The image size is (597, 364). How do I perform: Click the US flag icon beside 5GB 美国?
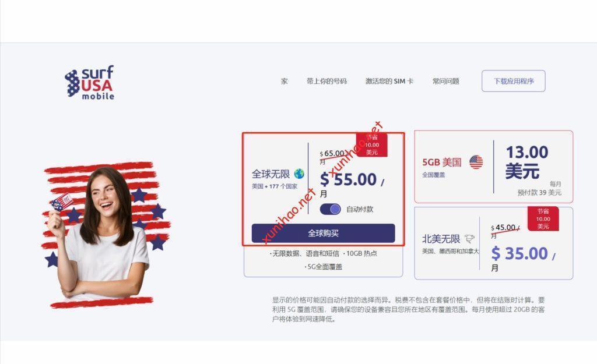coord(476,162)
